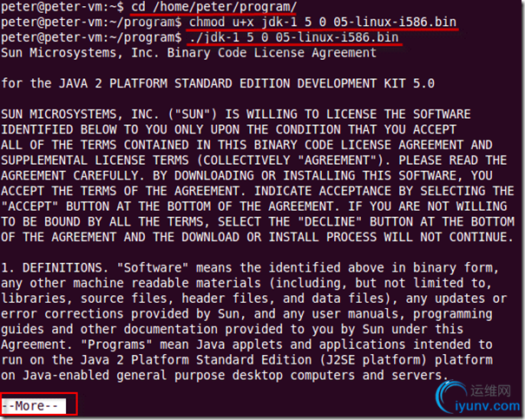Click the 'JAVA 2 PLATFORM STANDARD EDITION DEVELOPMENT KIT 5.0' line
Image resolution: width=525 pixels, height=420 pixels.
(246, 83)
